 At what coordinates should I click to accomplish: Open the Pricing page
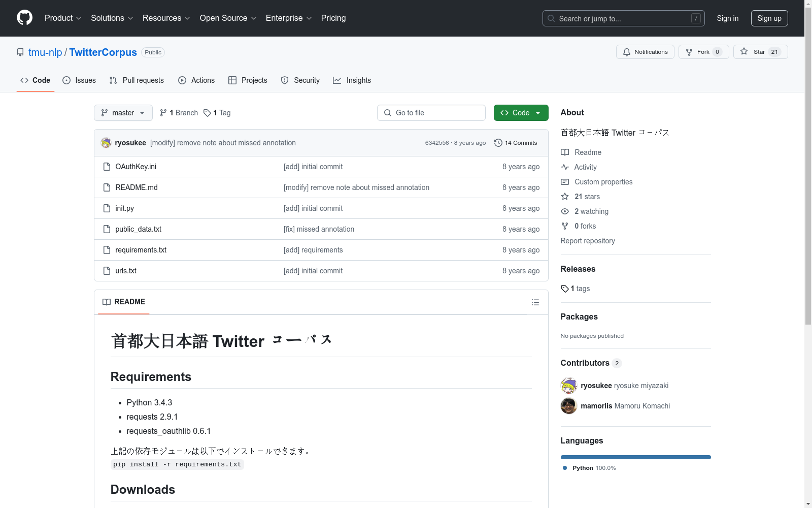tap(333, 18)
